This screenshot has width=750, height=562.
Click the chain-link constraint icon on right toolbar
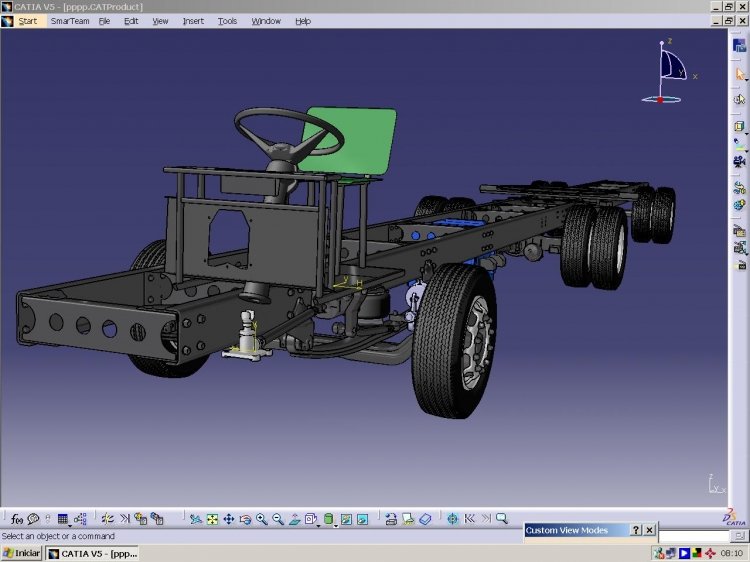(x=739, y=187)
